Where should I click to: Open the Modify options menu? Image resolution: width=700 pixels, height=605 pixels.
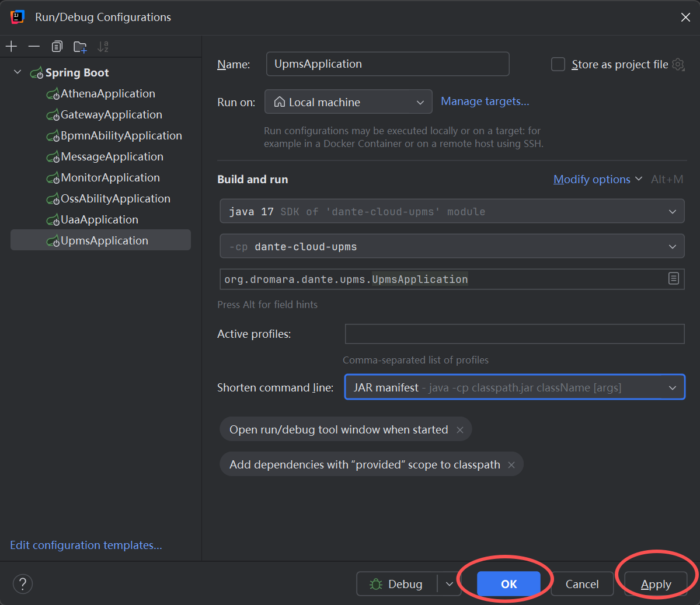[597, 180]
